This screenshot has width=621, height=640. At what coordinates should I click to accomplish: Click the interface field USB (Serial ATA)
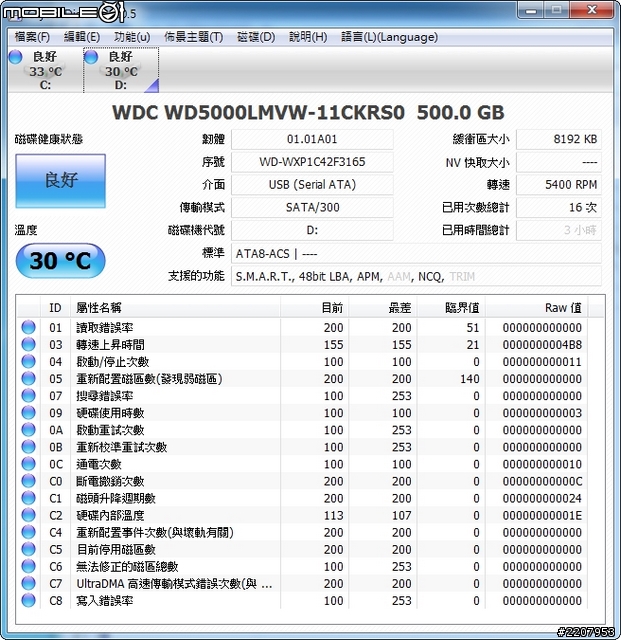click(x=312, y=185)
